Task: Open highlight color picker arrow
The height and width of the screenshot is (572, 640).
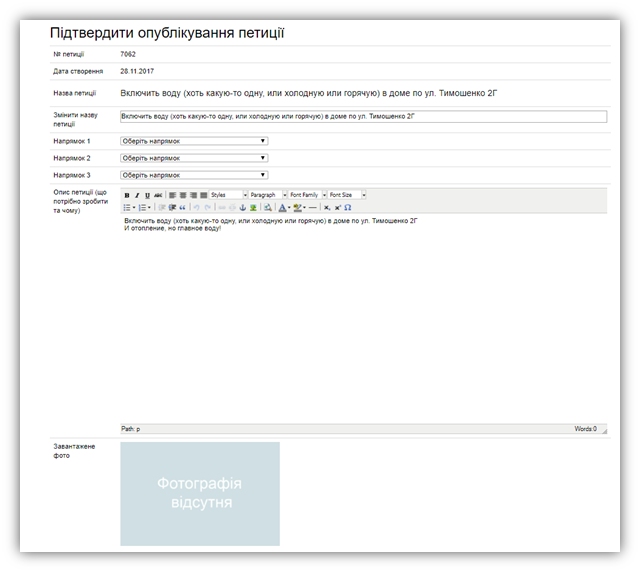Action: pyautogui.click(x=304, y=207)
